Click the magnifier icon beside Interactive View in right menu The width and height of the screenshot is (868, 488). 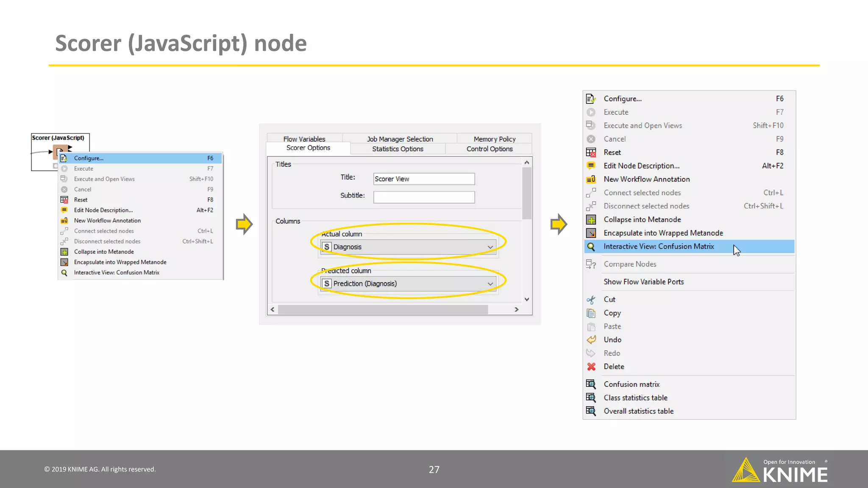591,247
